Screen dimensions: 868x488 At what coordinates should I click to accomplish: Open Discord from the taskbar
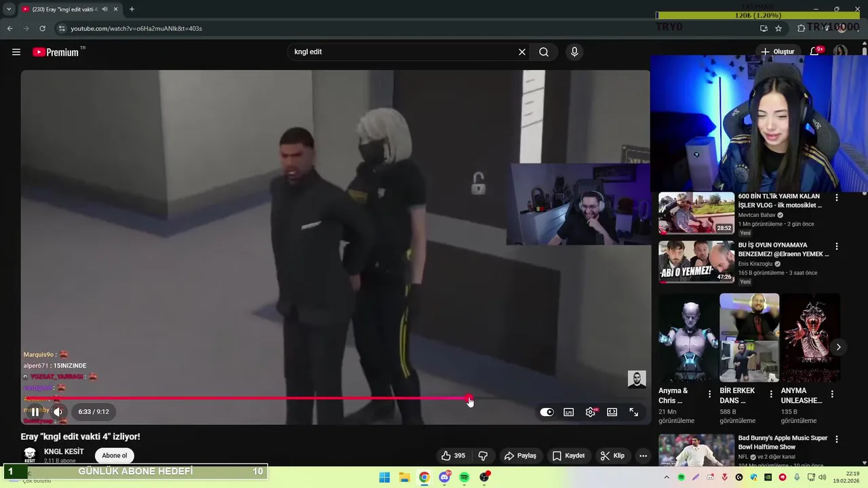point(444,477)
